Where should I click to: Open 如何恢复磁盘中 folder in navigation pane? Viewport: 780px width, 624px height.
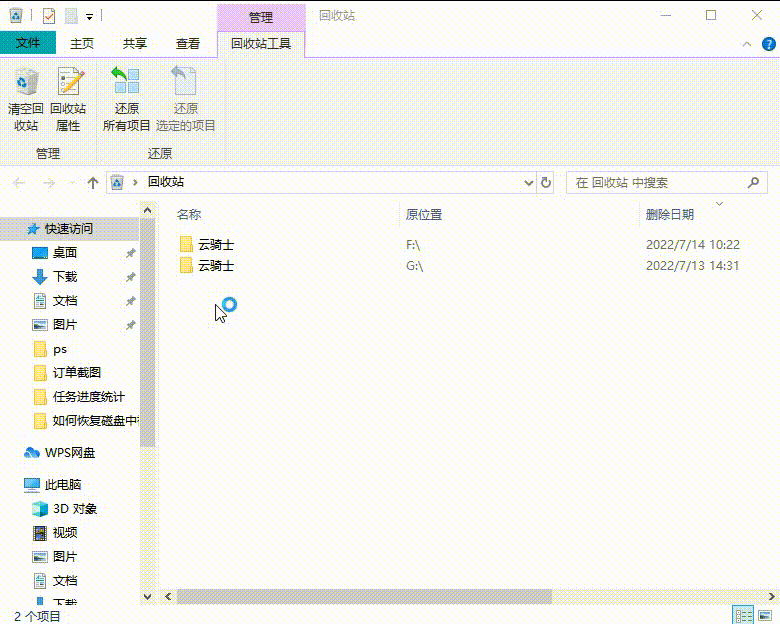coord(95,420)
